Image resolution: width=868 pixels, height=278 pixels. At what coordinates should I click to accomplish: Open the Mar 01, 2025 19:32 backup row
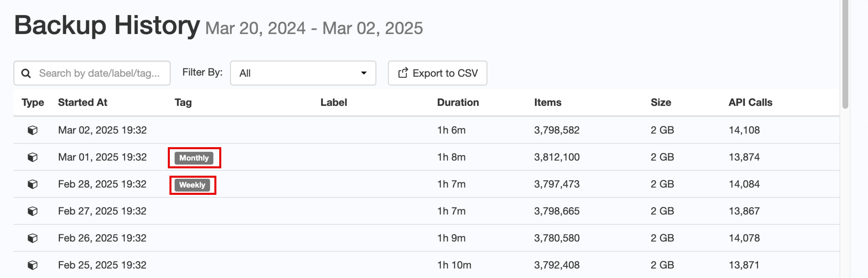pyautogui.click(x=102, y=157)
